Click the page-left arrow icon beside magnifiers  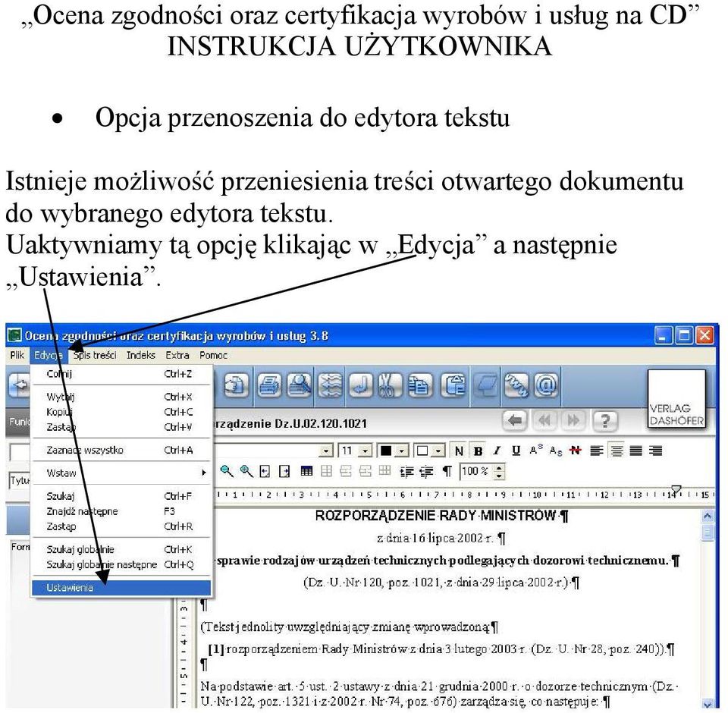point(265,472)
